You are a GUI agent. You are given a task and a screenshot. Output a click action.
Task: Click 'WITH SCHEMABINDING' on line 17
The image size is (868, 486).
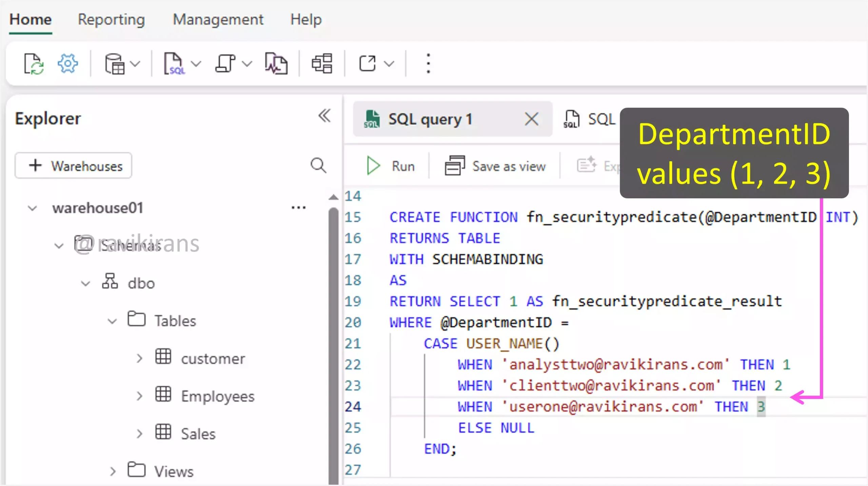tap(466, 259)
